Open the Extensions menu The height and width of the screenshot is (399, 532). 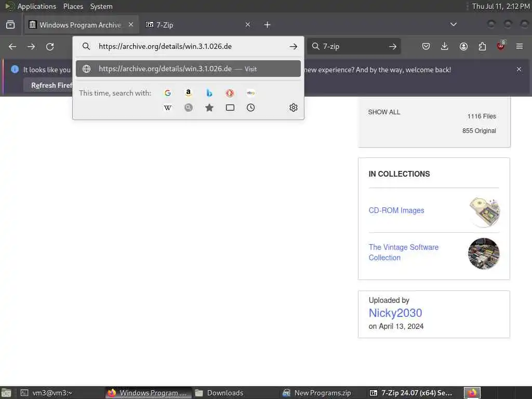pyautogui.click(x=482, y=46)
